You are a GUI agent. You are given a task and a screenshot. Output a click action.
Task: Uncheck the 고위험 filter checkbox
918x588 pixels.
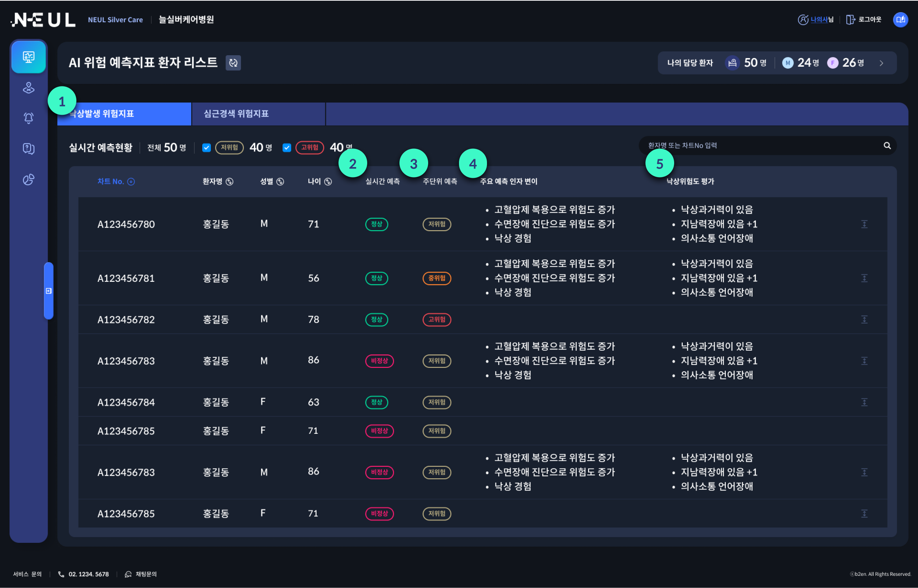(287, 148)
